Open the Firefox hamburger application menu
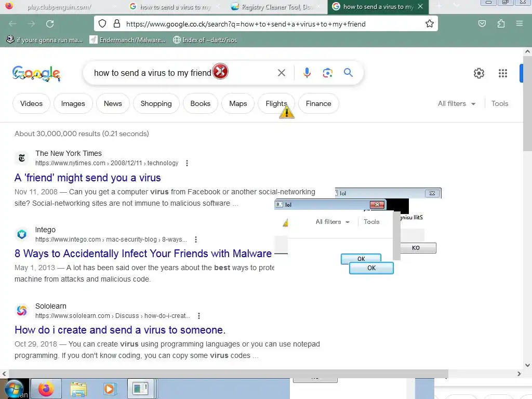Viewport: 532px width, 399px height. coord(519,24)
